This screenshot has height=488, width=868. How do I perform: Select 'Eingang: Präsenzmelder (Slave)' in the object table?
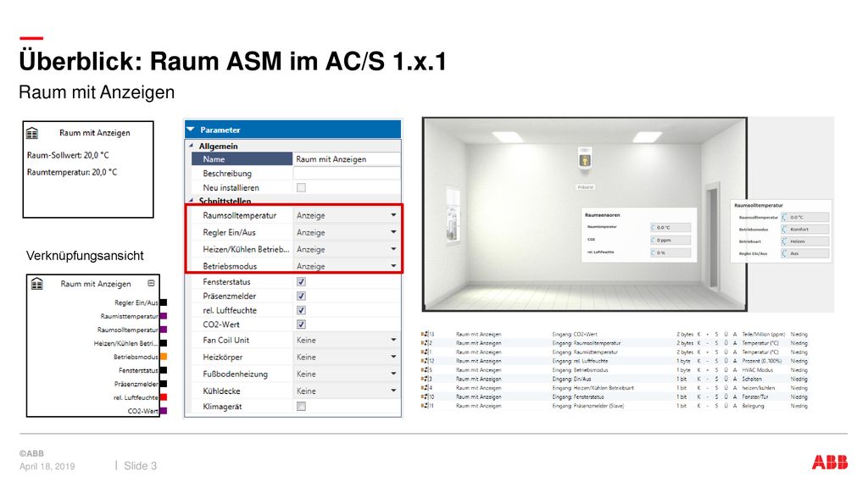[x=588, y=406]
